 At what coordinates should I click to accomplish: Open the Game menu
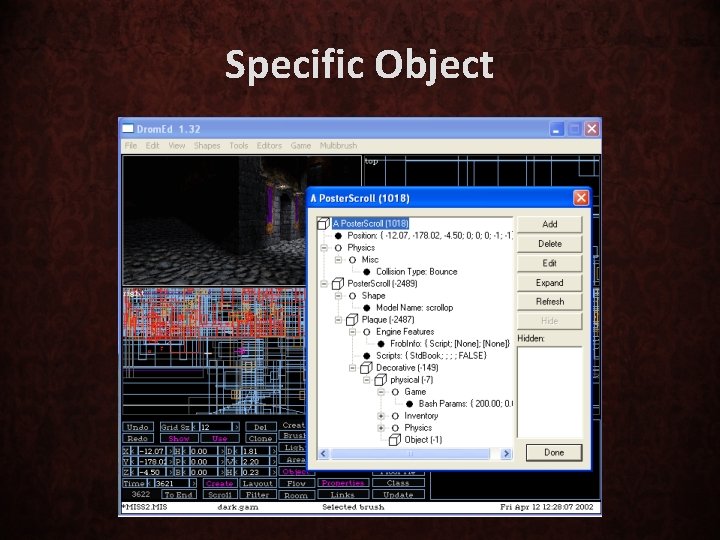301,146
